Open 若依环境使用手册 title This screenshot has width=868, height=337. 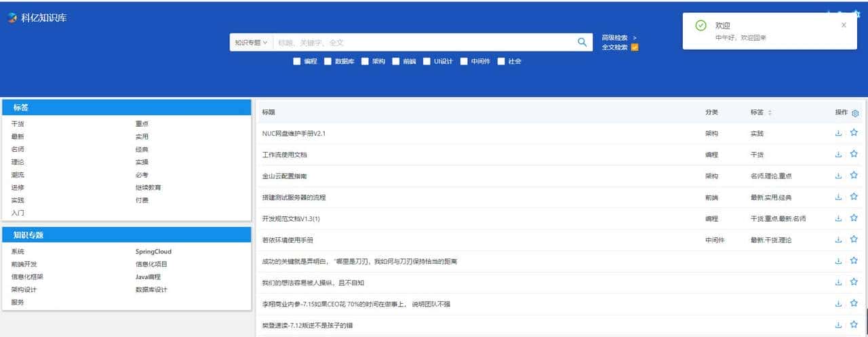(288, 240)
